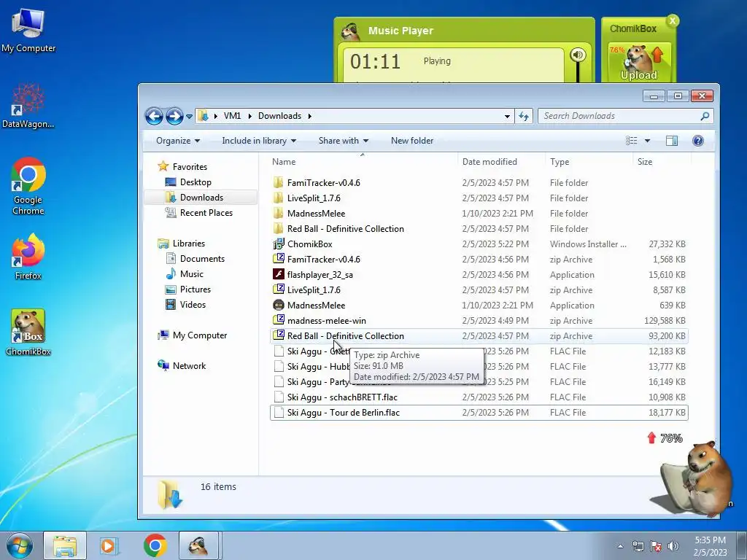Image resolution: width=747 pixels, height=560 pixels.
Task: Select the Music library
Action: (192, 274)
